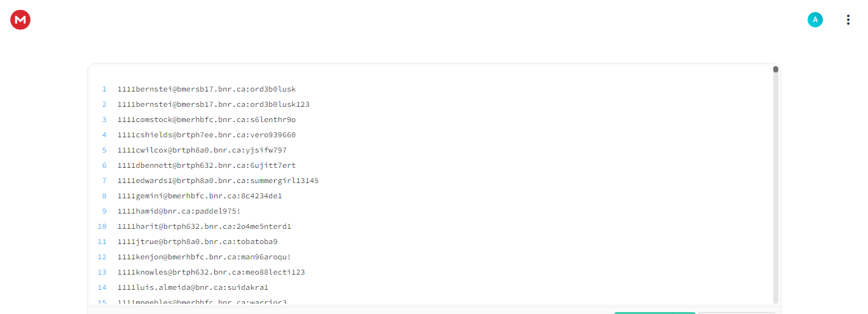The height and width of the screenshot is (314, 868).
Task: Click the white outlined button beside the green one
Action: [x=736, y=313]
